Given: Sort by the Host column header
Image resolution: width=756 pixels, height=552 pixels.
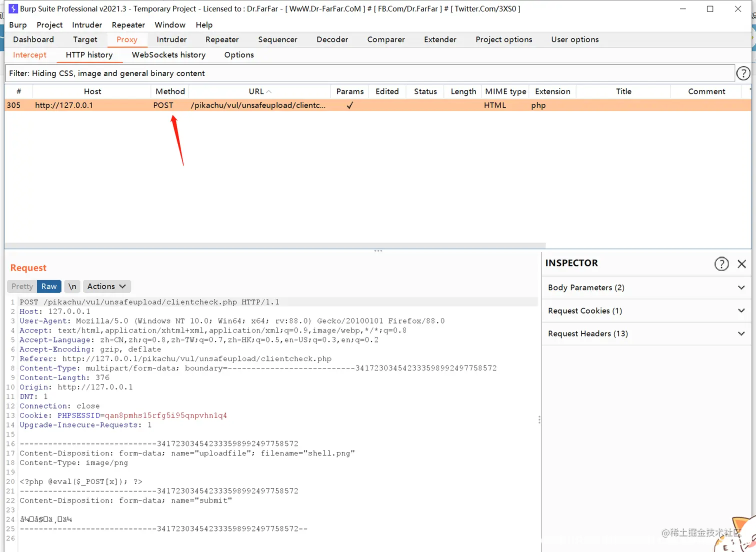Looking at the screenshot, I should tap(92, 91).
